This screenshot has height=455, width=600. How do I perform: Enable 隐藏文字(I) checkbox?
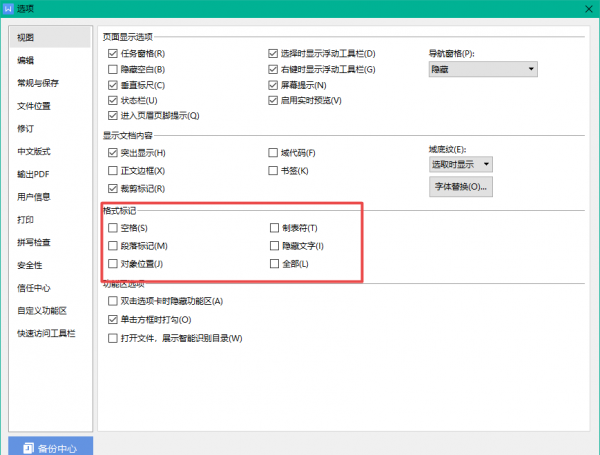(274, 246)
